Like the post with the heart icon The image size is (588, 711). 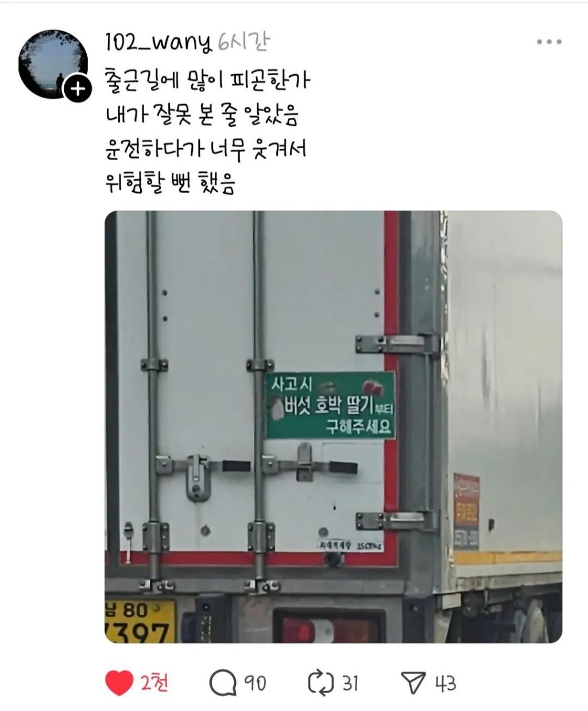tap(119, 683)
